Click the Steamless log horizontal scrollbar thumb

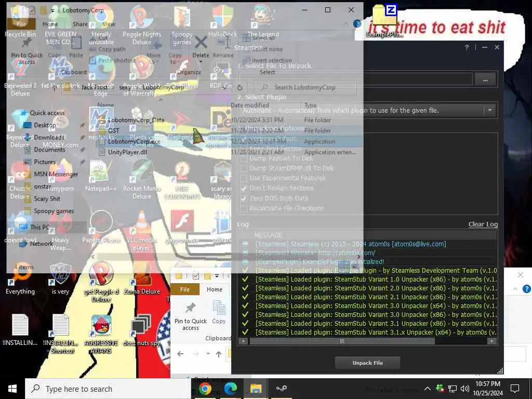(x=342, y=341)
